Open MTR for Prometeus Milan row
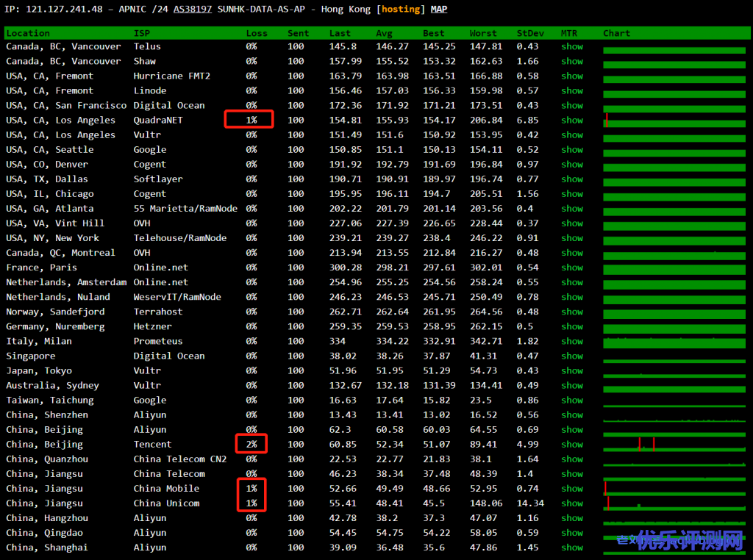 (571, 341)
